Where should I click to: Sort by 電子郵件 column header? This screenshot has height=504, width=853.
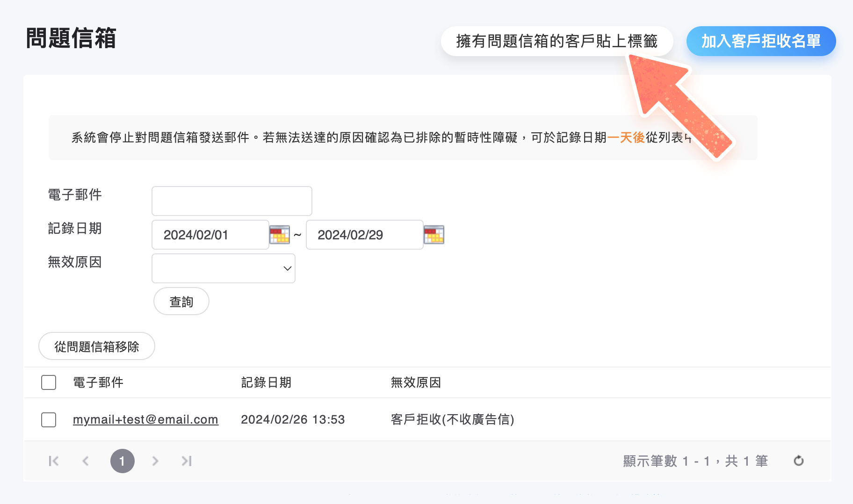98,382
